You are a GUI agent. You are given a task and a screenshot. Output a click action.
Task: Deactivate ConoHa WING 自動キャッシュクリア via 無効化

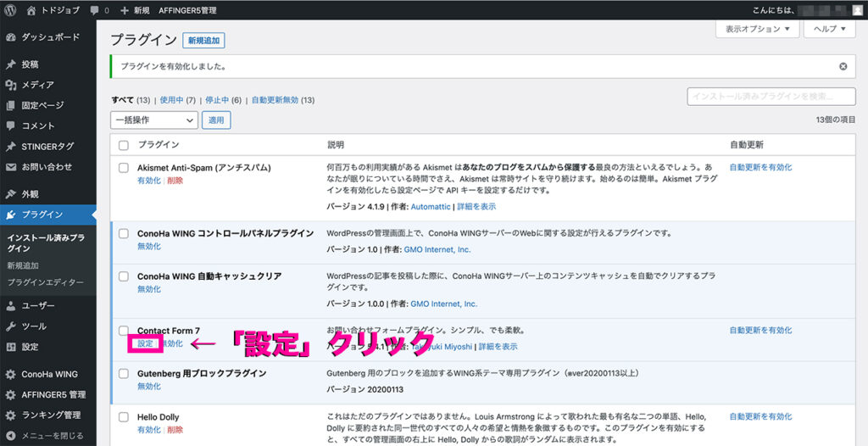[149, 289]
